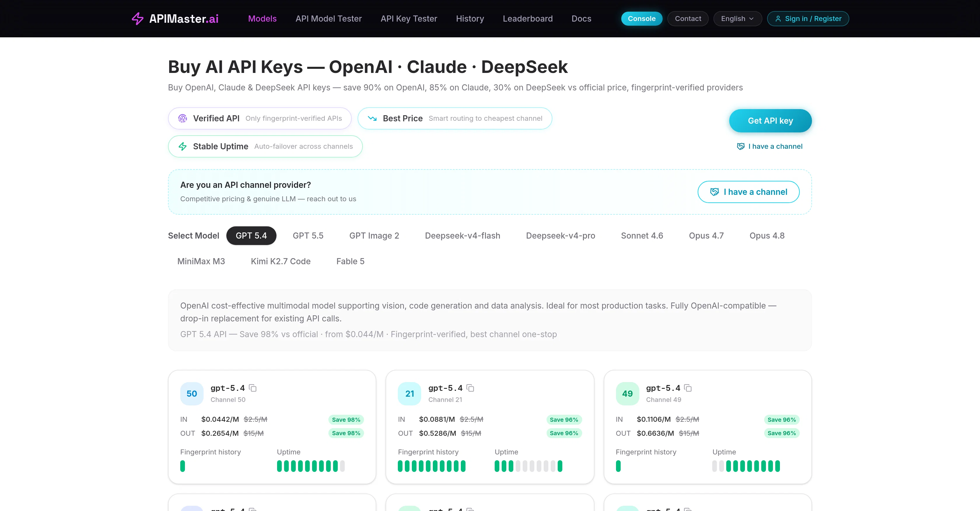The width and height of the screenshot is (980, 511).
Task: Select the Opus 4.7 model tab
Action: [x=706, y=236]
